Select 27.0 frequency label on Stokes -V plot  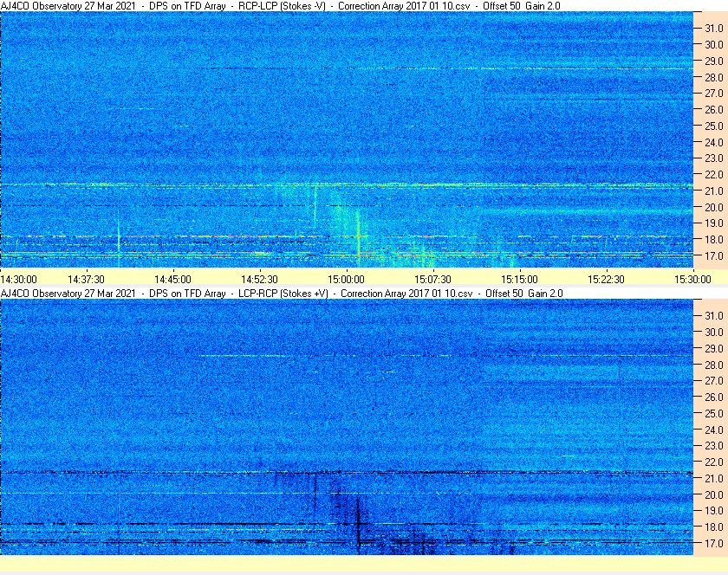pos(714,94)
